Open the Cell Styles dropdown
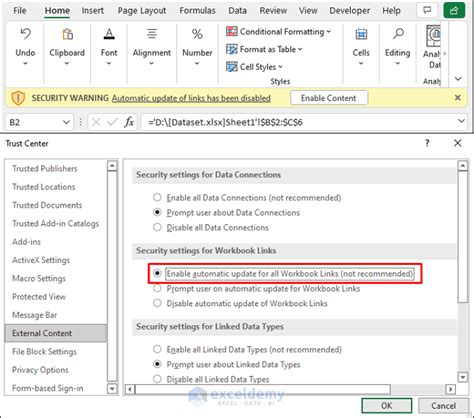 (254, 67)
